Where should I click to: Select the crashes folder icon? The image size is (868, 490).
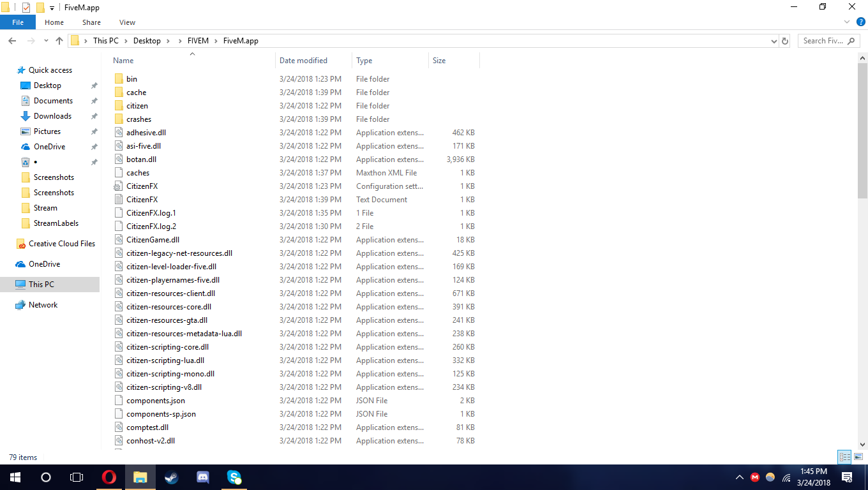point(118,119)
